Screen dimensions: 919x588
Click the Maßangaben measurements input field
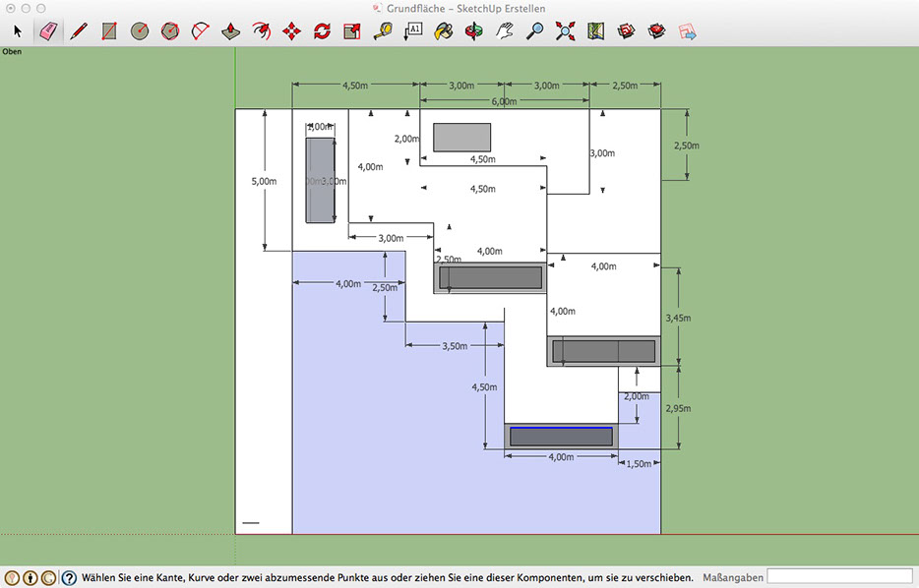click(839, 577)
